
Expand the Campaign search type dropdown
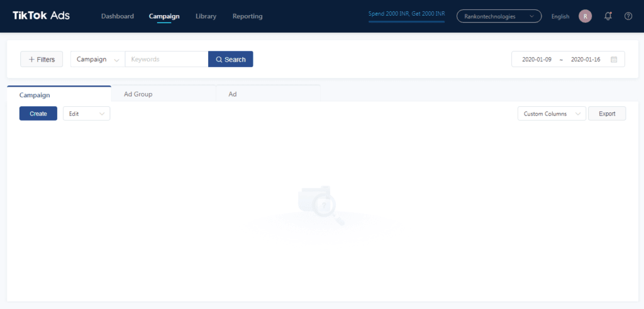click(x=97, y=59)
